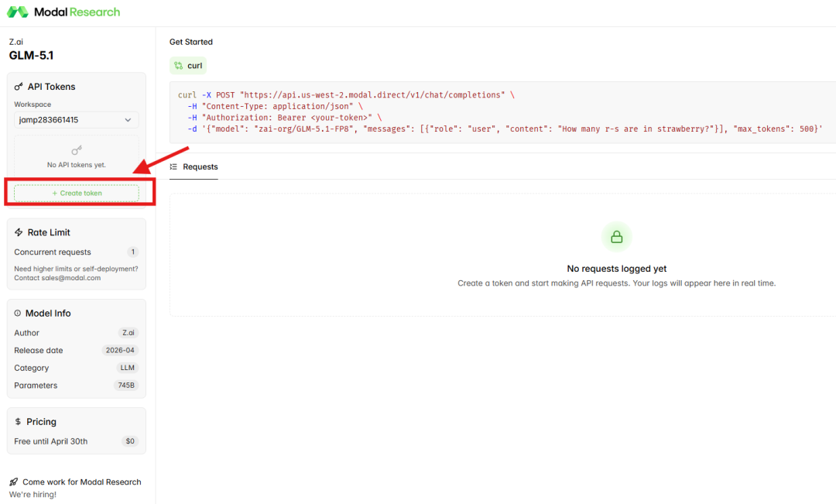
Task: Click the green lock icon
Action: point(616,237)
